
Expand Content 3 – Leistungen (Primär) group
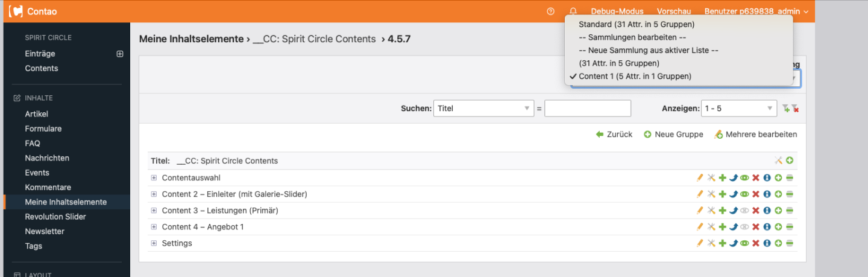tap(154, 211)
